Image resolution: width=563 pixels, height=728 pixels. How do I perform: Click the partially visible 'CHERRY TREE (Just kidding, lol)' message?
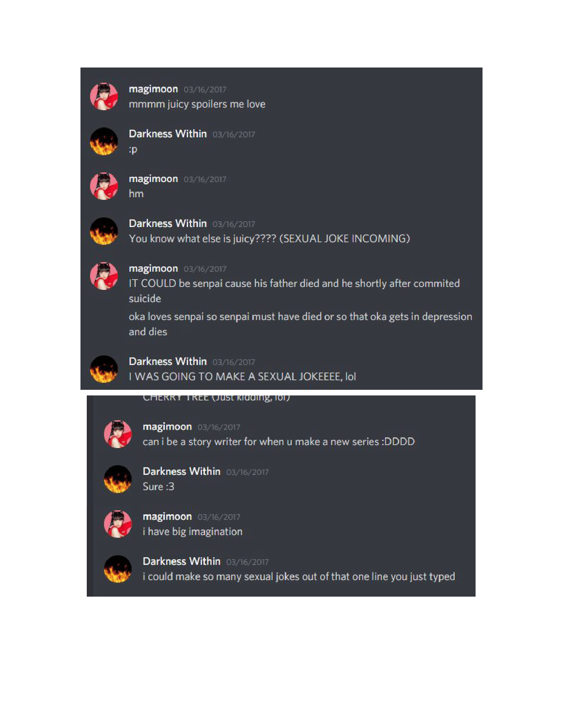pos(216,398)
